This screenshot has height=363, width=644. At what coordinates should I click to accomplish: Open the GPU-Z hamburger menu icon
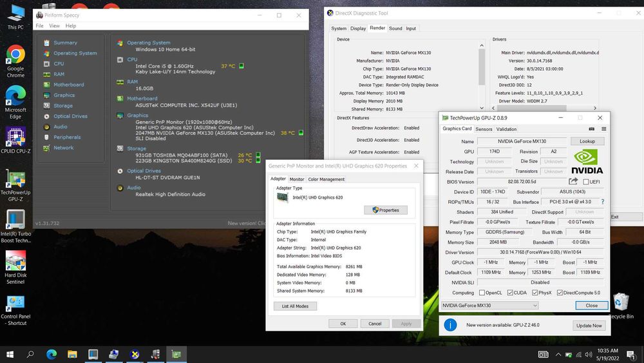(604, 129)
